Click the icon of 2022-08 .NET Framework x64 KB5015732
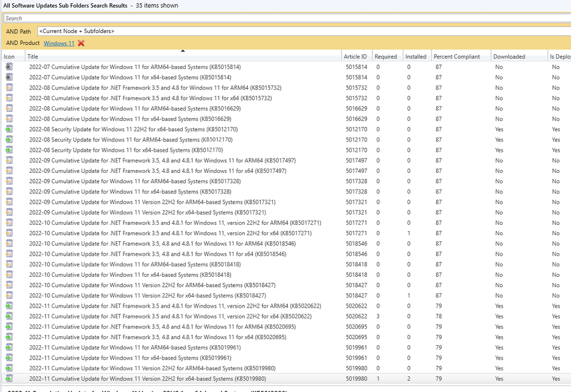Viewport: 571px width, 392px height. tap(9, 98)
